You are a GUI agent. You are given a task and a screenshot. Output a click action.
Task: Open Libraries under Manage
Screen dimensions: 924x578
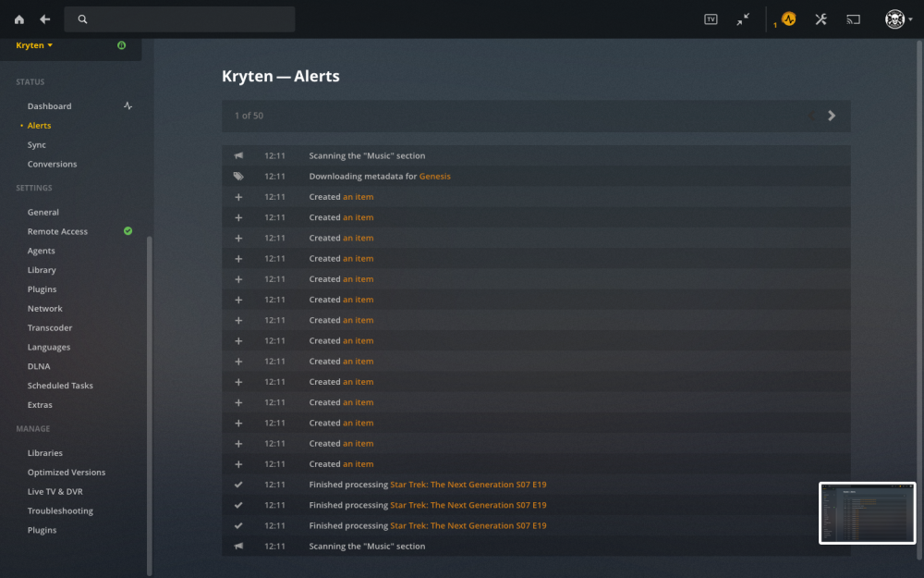click(x=44, y=453)
